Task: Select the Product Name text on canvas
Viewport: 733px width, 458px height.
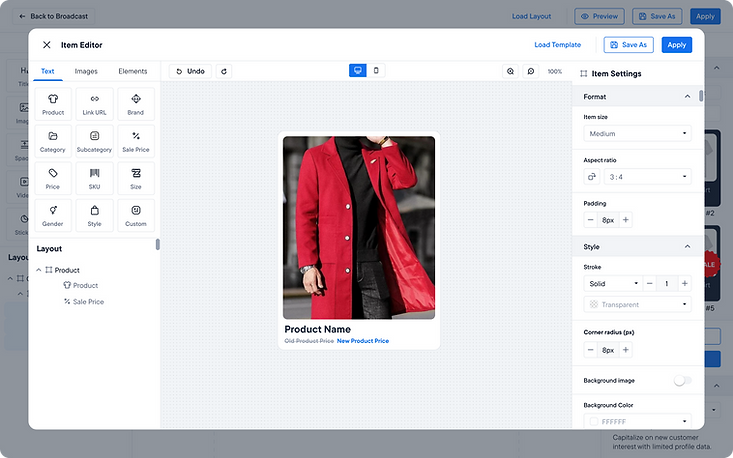Action: pos(317,329)
